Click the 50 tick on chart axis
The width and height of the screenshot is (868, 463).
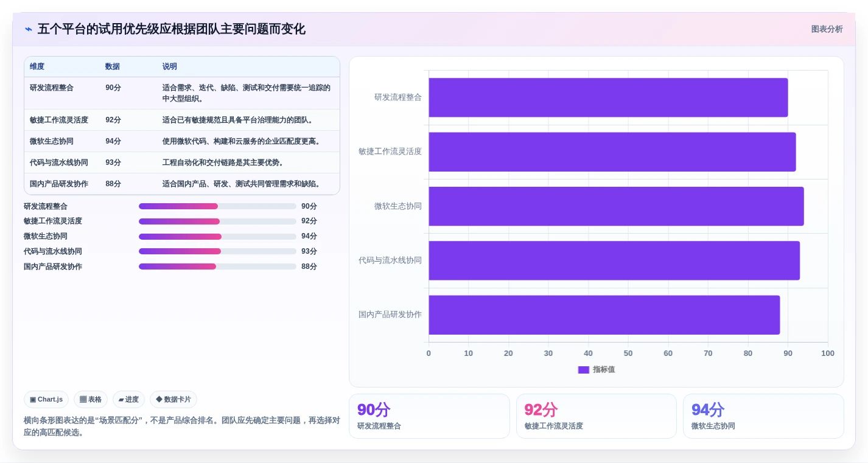click(628, 353)
